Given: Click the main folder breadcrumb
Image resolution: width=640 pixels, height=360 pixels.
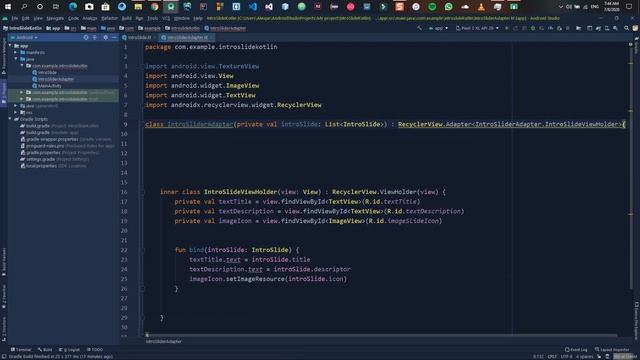Looking at the screenshot, I should click(89, 28).
